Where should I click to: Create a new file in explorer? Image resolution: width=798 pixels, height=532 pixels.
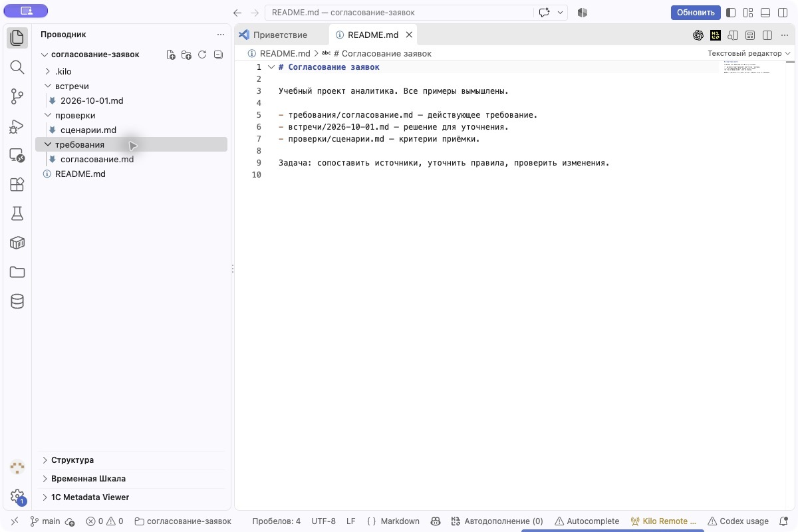pos(171,55)
